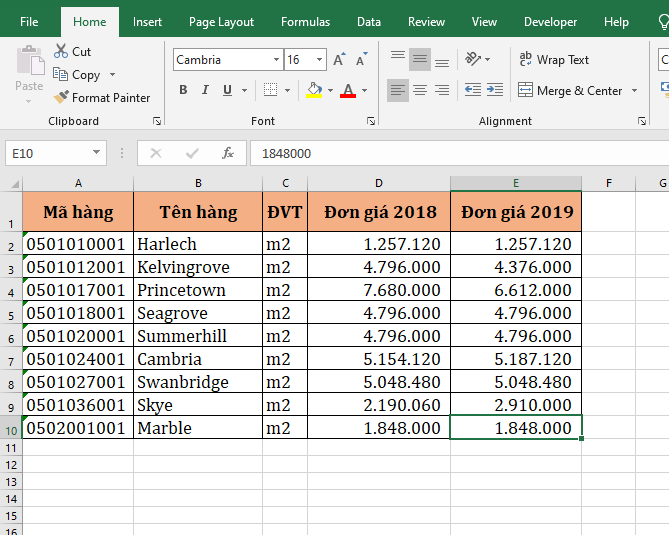669x535 pixels.
Task: Open the font size dropdown
Action: (x=319, y=60)
